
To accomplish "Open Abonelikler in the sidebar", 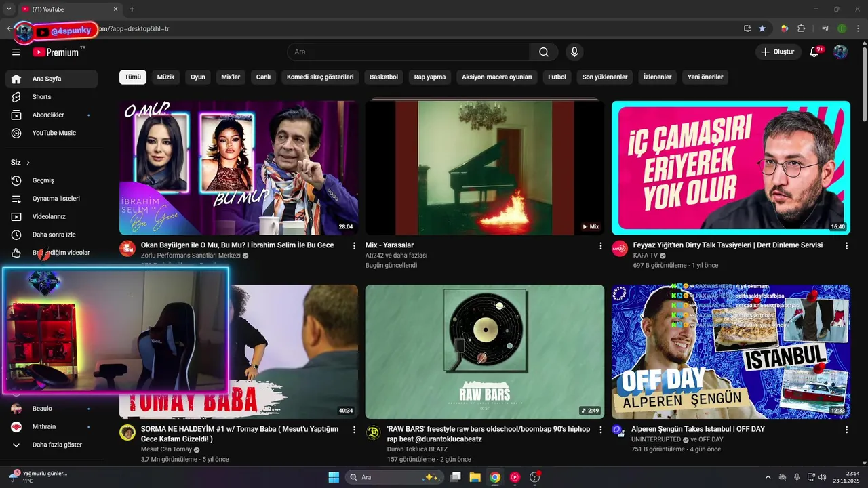I will click(52, 115).
